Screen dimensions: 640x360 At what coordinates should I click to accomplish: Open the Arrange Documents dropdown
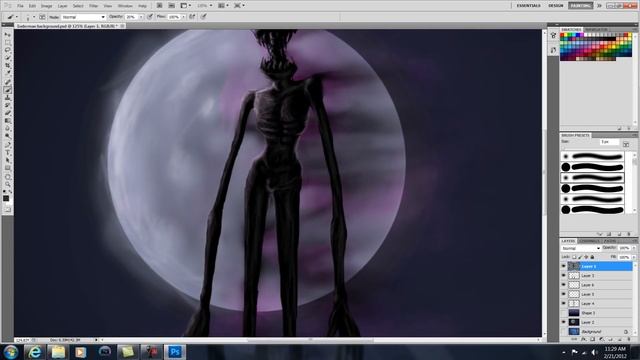pyautogui.click(x=223, y=6)
